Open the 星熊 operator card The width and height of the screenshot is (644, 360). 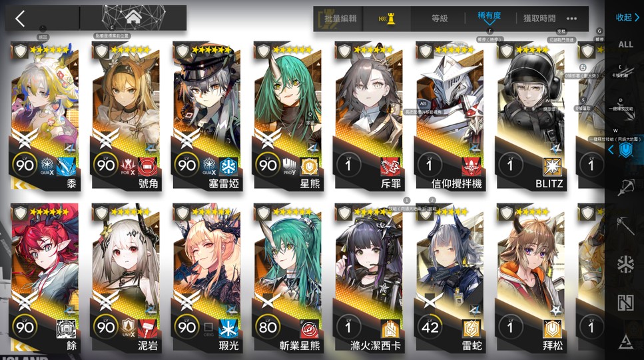pyautogui.click(x=288, y=116)
